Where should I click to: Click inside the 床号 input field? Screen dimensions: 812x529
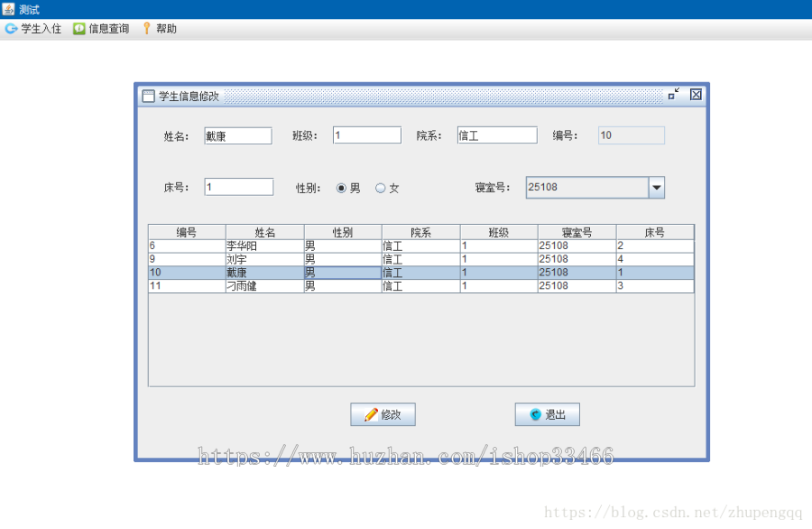click(x=237, y=187)
